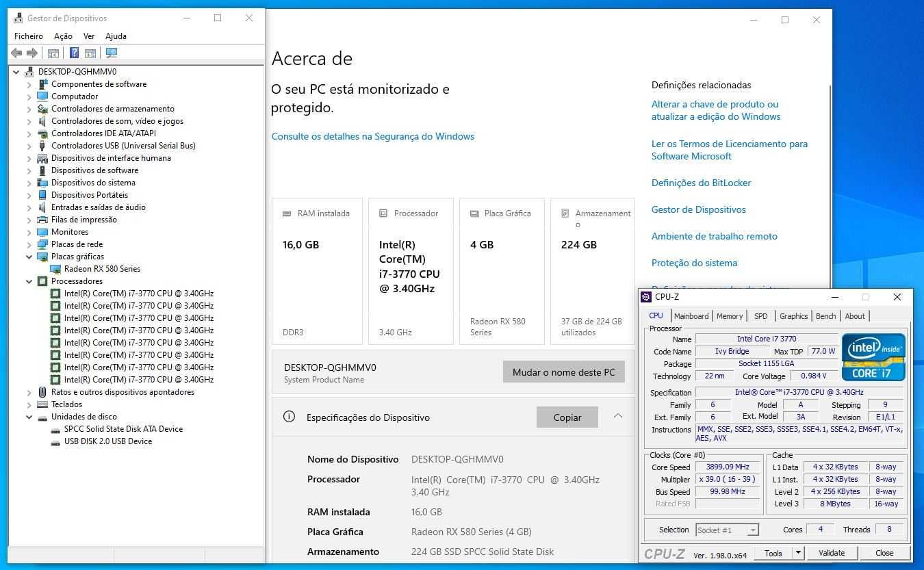This screenshot has width=924, height=570.
Task: Click the Forward arrow in Device Manager toolbar
Action: (x=31, y=53)
